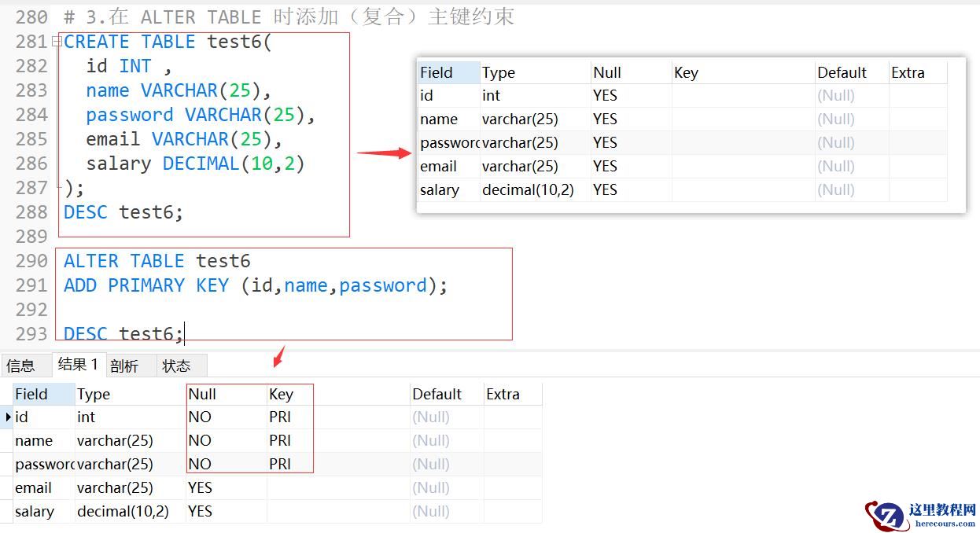
Task: Select the PRI cell in the password row
Action: click(x=338, y=464)
